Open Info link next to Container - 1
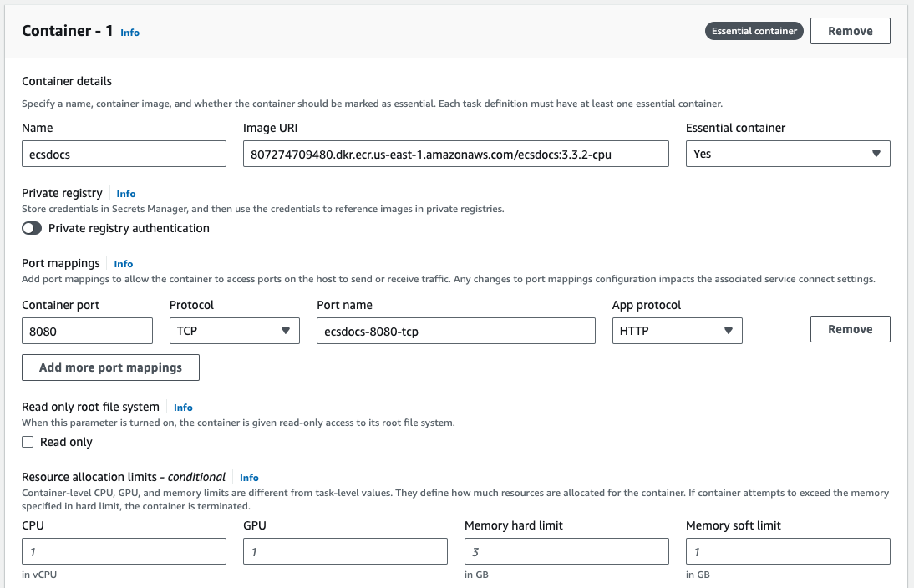914x588 pixels. pos(129,33)
